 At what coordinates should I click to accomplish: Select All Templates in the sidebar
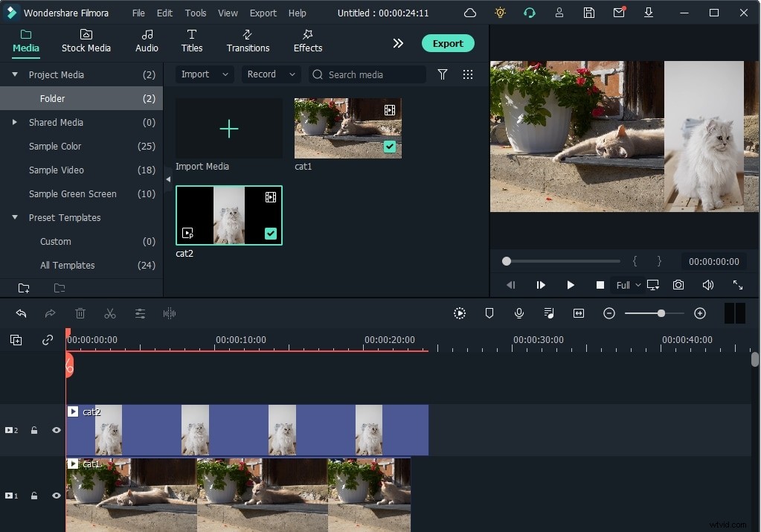click(67, 265)
